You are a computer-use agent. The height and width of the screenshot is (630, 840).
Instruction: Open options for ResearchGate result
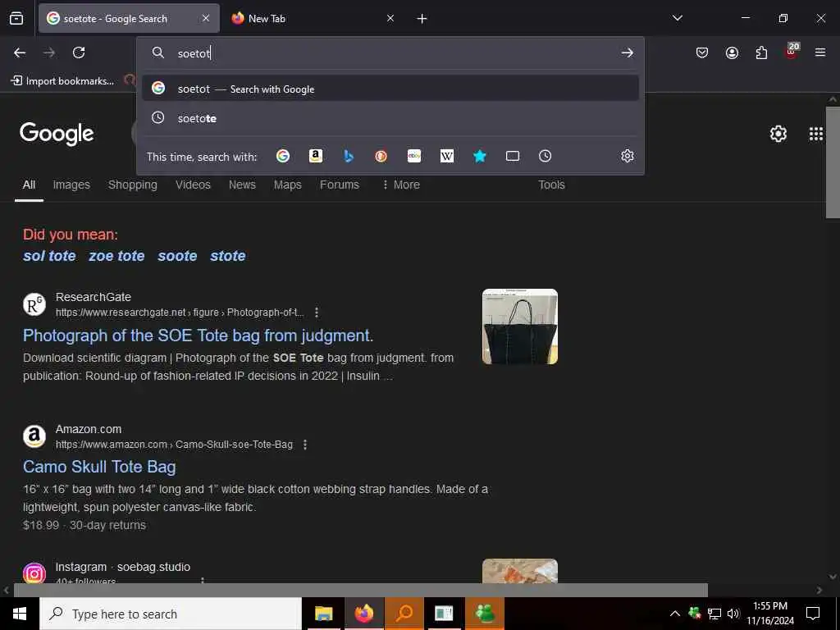[317, 313]
